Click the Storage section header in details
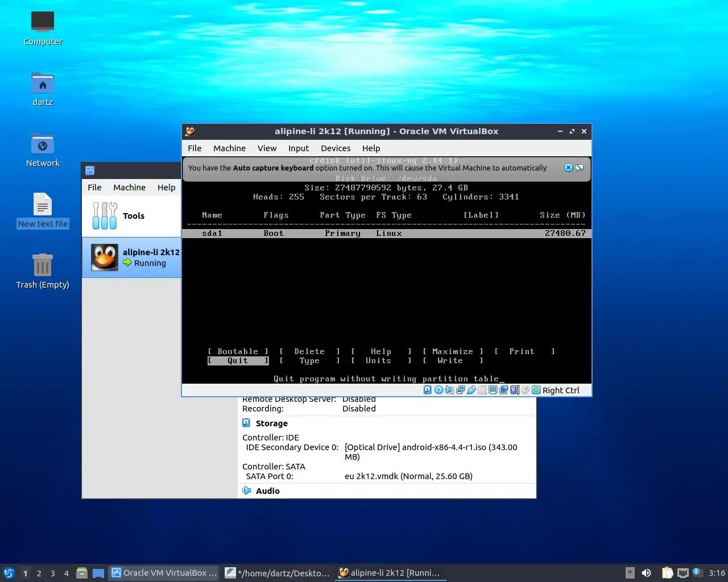Screen dimensions: 728x582 pyautogui.click(x=271, y=423)
